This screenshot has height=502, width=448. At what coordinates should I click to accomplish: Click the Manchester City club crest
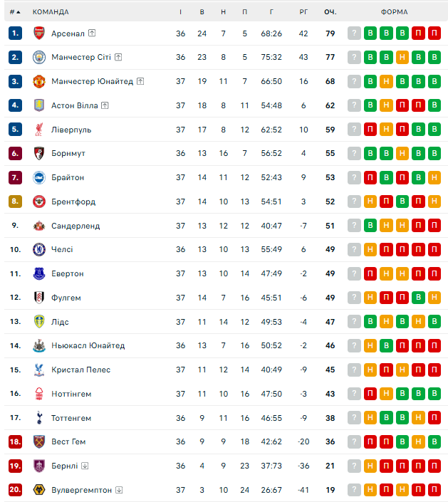[x=39, y=57]
